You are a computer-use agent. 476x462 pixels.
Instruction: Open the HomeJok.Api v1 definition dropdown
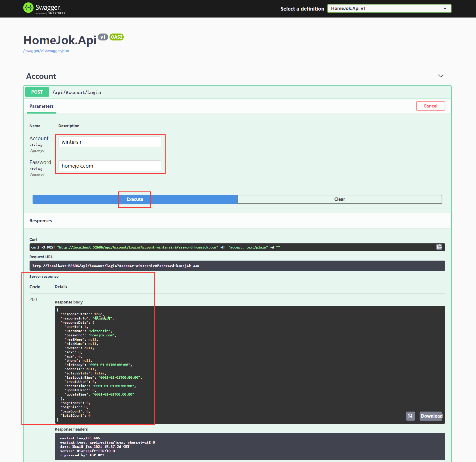coord(389,8)
